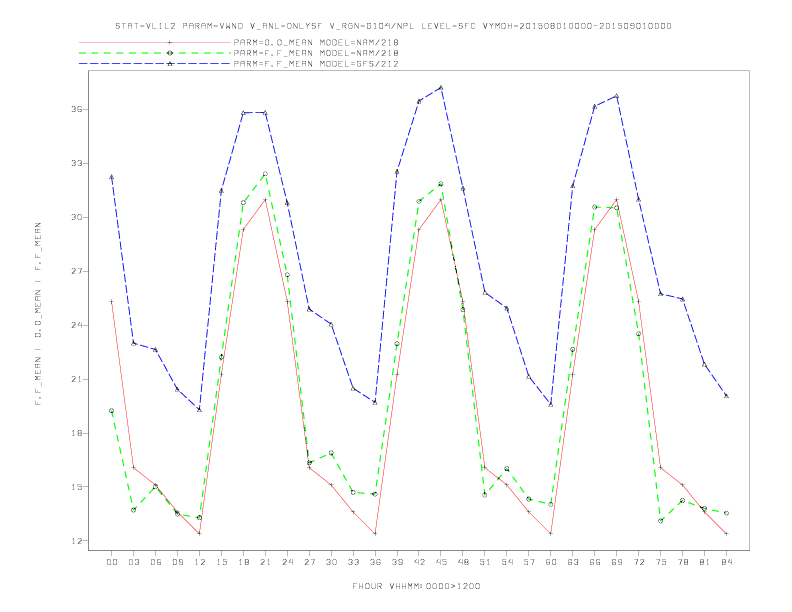Viewport: 792px width, 612px height.
Task: Select legend label PARM=F.F_MEAN MODEL=NAM/218
Action: click(x=316, y=53)
